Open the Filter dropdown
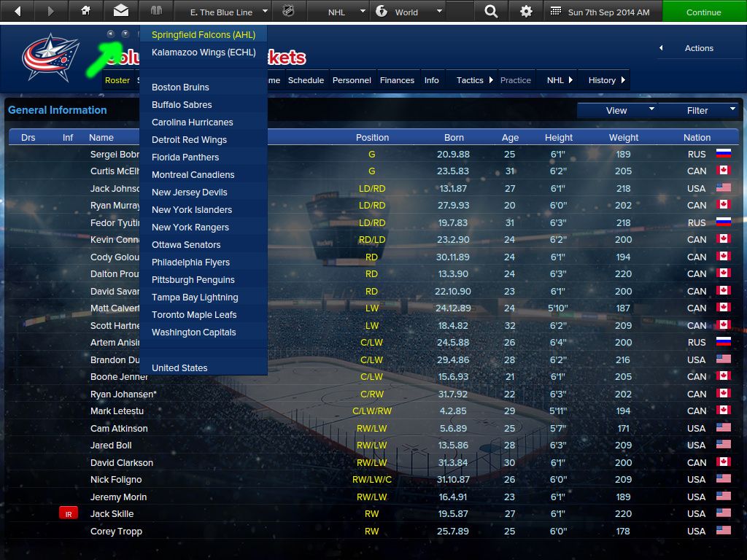This screenshot has width=747, height=560. [698, 111]
